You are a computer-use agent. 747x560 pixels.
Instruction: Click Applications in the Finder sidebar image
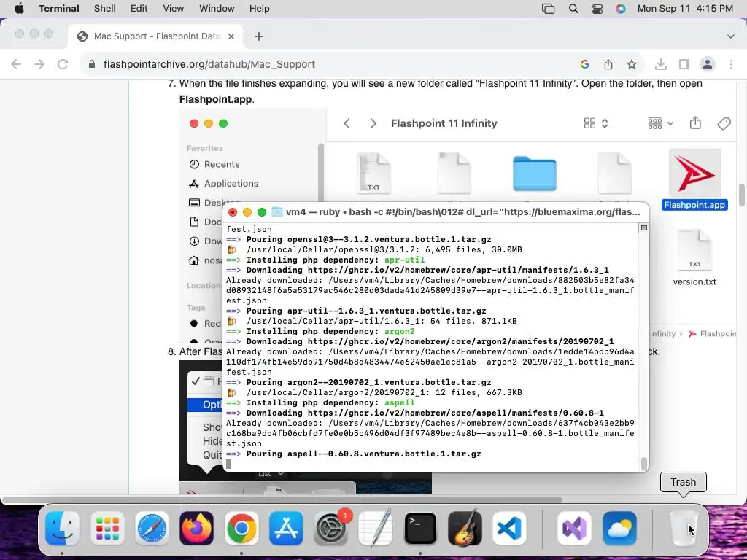pos(224,183)
